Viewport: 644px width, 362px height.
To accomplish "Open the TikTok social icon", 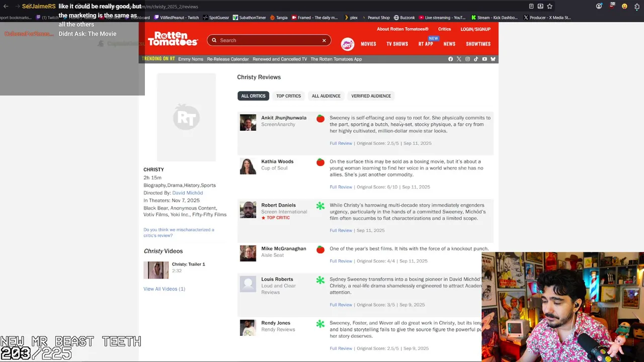I will (476, 59).
